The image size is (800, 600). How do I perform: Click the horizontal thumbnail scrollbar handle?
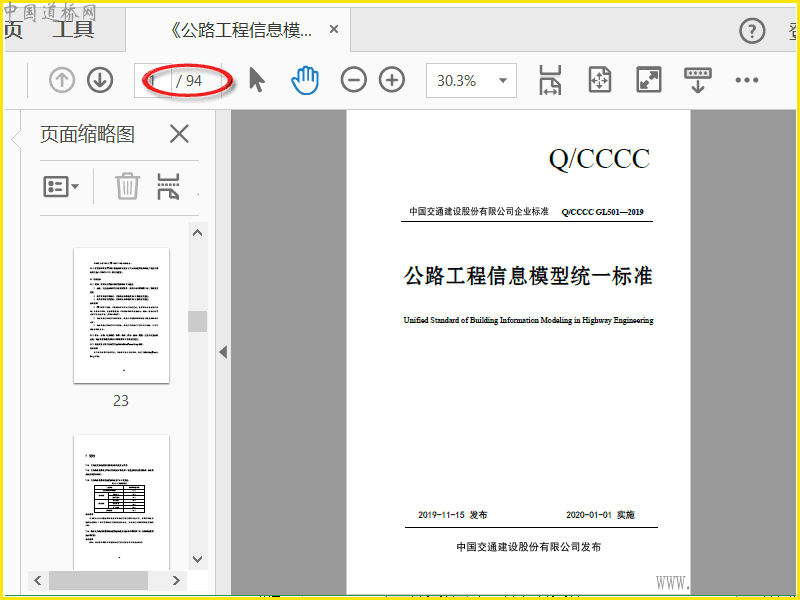pos(98,580)
